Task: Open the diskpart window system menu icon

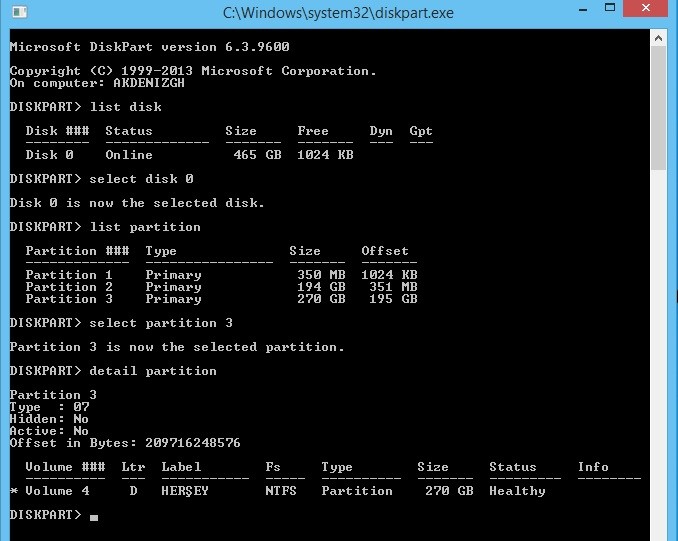Action: coord(20,12)
